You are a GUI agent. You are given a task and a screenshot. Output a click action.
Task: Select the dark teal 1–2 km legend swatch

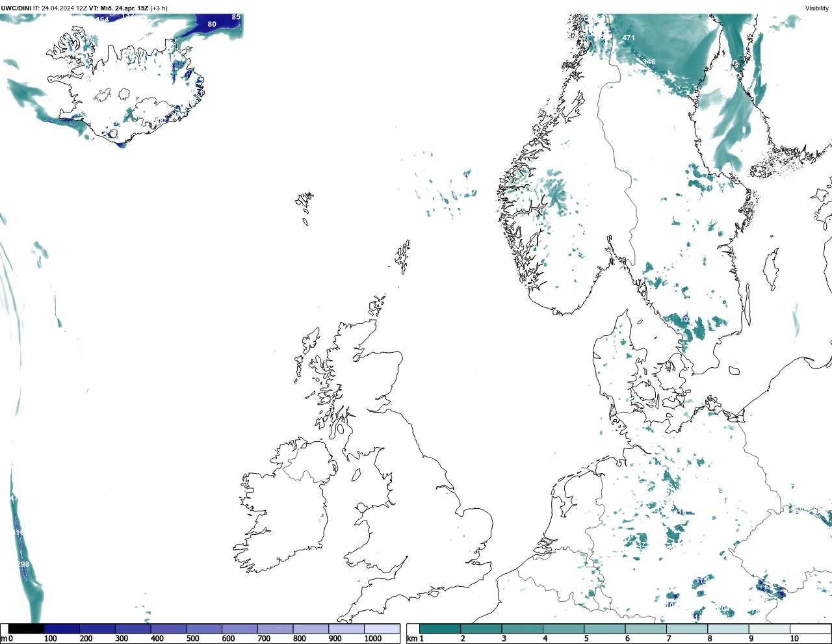click(440, 628)
